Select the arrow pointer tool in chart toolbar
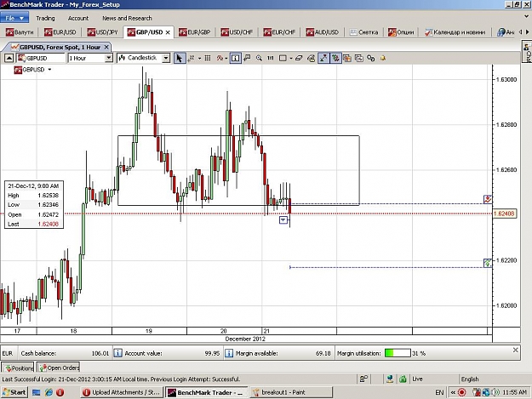 click(x=179, y=59)
